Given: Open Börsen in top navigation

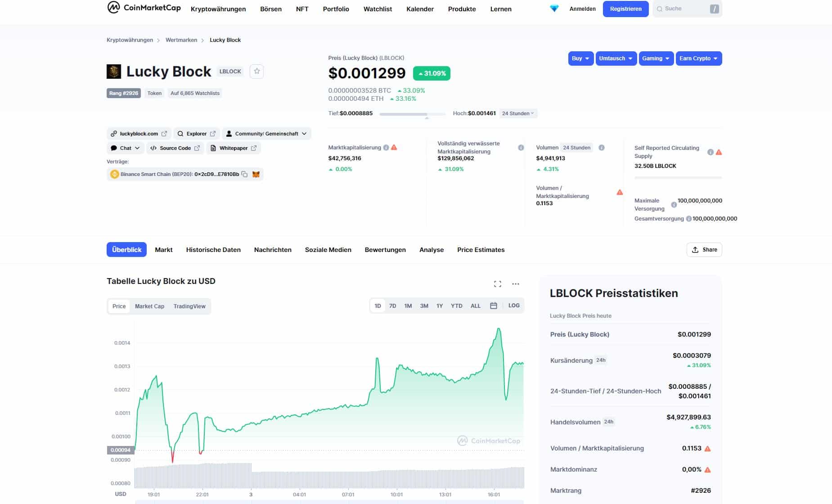Looking at the screenshot, I should pyautogui.click(x=271, y=9).
